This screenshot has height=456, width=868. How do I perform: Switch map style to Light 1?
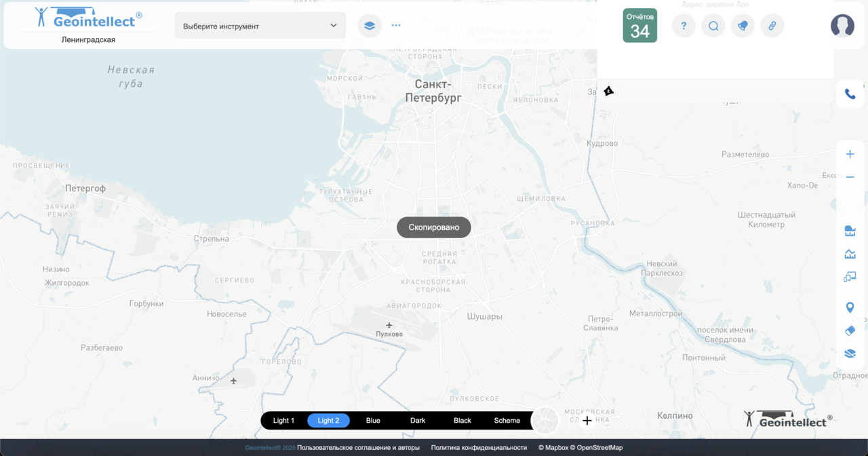coord(283,421)
